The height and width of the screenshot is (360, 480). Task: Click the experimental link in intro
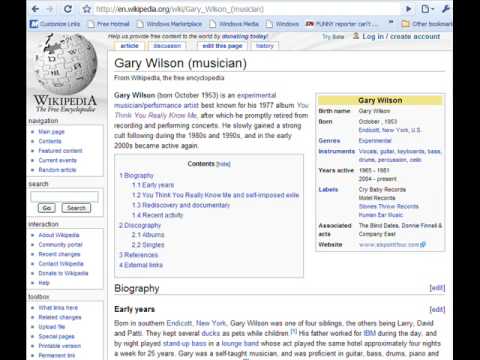[257, 95]
